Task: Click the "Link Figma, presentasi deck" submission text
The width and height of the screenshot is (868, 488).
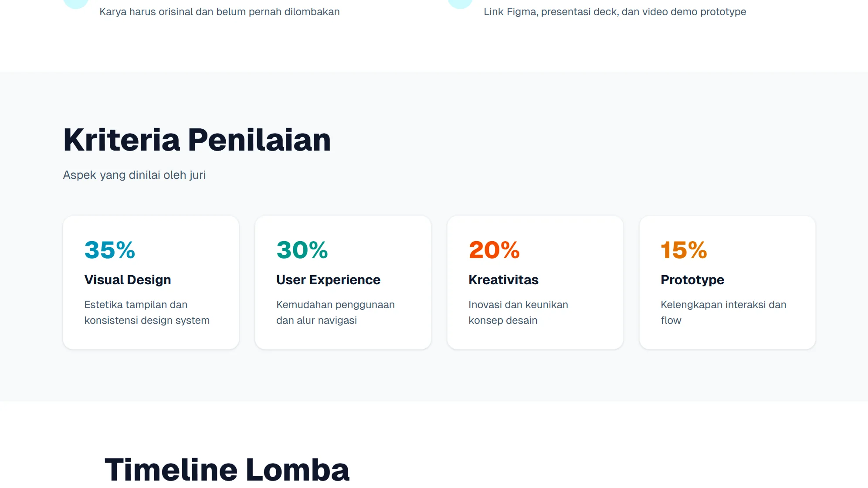Action: [614, 12]
